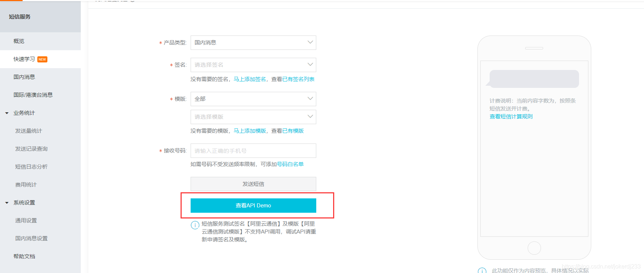Click the info icon beside 此功能仅作为内容预览

pos(482,270)
